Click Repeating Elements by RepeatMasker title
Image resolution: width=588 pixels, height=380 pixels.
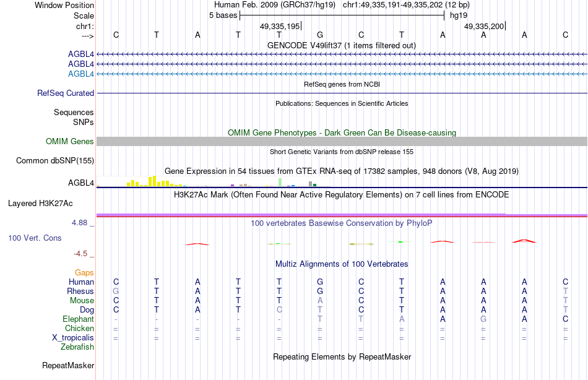pyautogui.click(x=342, y=356)
